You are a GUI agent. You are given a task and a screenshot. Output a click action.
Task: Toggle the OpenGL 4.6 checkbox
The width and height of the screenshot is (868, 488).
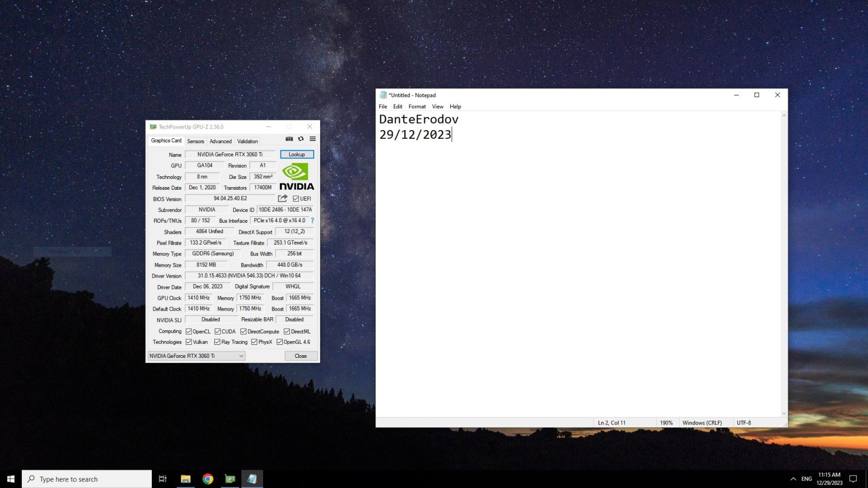click(x=280, y=342)
